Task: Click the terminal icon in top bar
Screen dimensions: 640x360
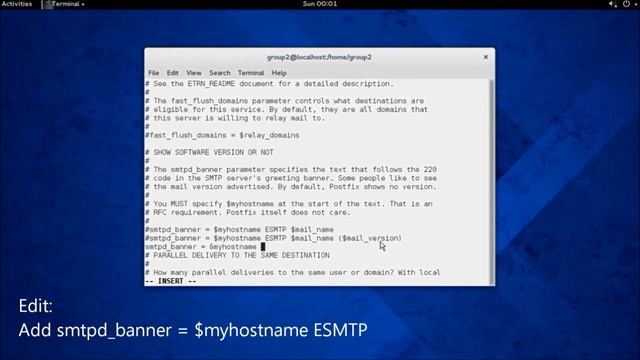Action: (x=47, y=4)
